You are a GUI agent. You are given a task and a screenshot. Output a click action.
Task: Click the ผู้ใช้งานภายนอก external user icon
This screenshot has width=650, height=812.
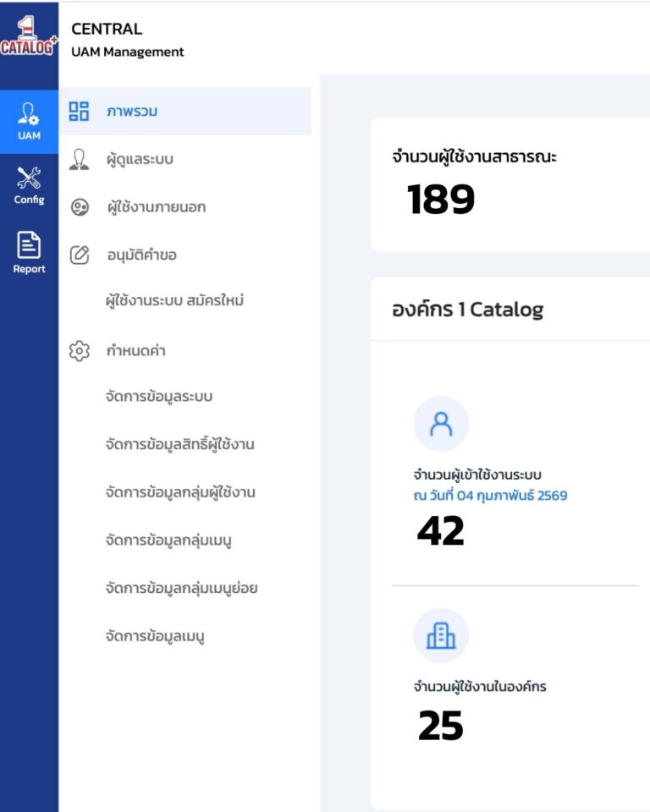coord(79,207)
